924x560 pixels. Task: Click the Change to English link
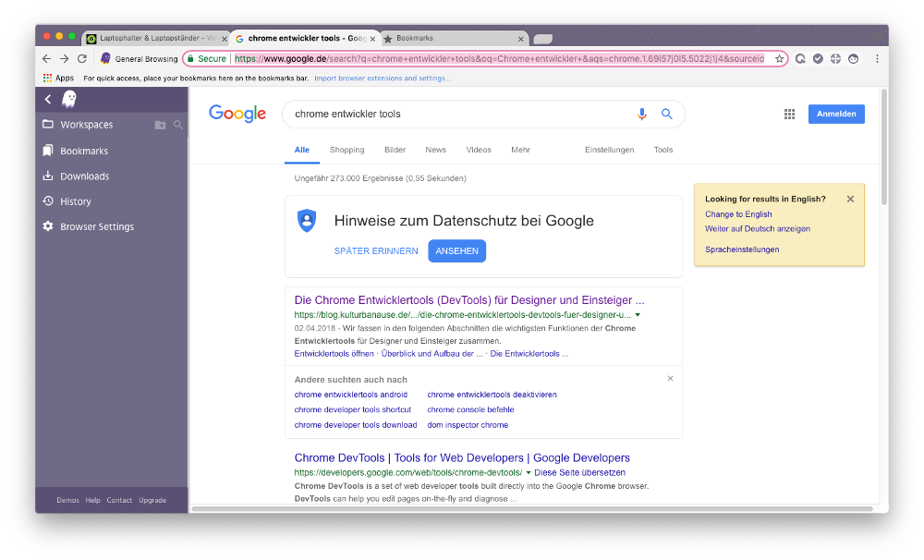pos(738,214)
